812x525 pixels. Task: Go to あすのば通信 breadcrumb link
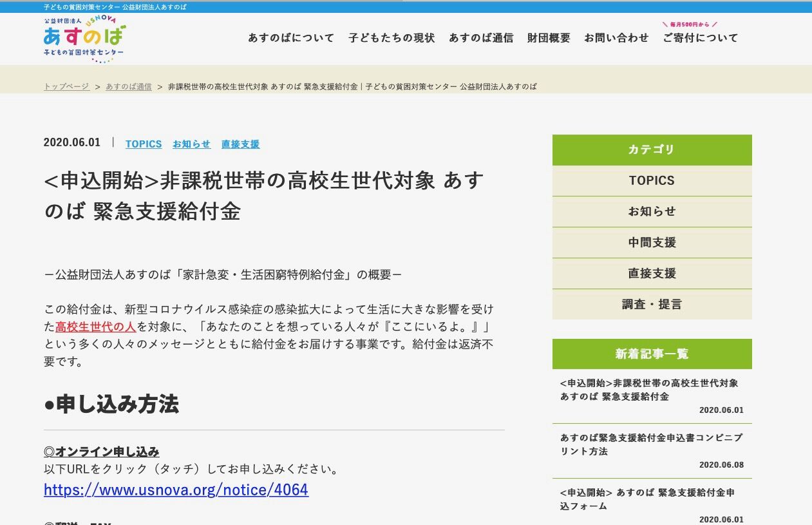click(x=129, y=86)
